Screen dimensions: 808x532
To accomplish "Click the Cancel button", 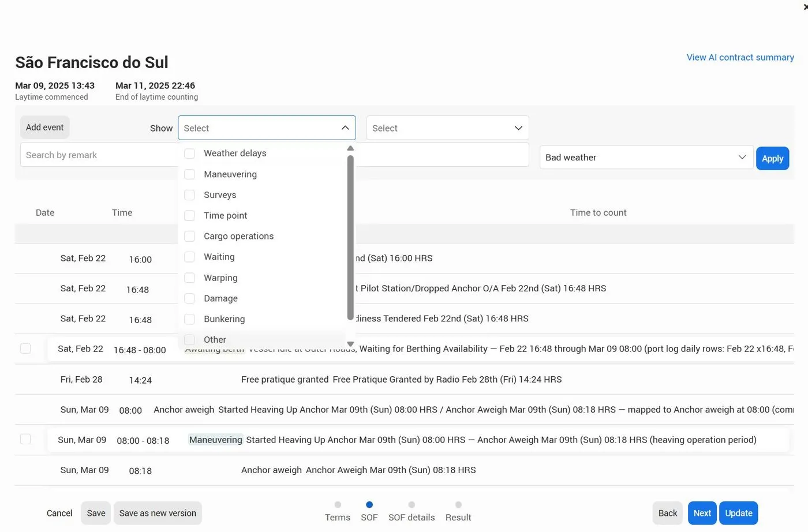I will tap(59, 513).
